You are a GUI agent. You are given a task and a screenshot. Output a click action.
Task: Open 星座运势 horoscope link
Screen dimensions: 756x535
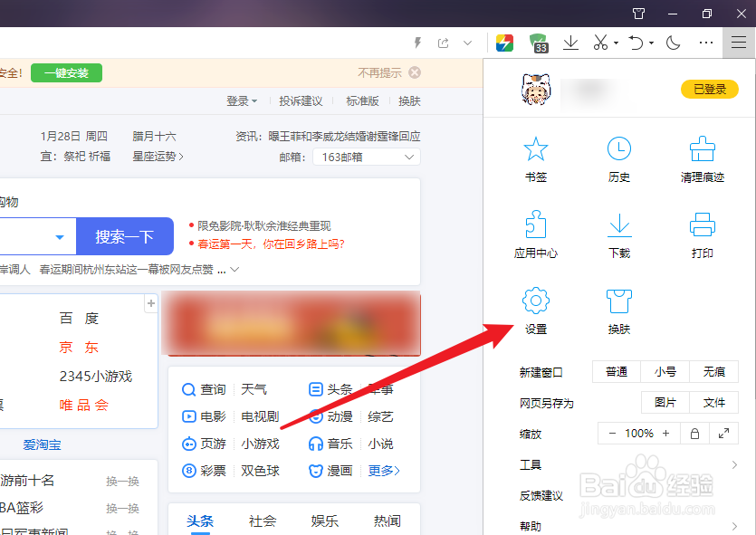click(158, 157)
